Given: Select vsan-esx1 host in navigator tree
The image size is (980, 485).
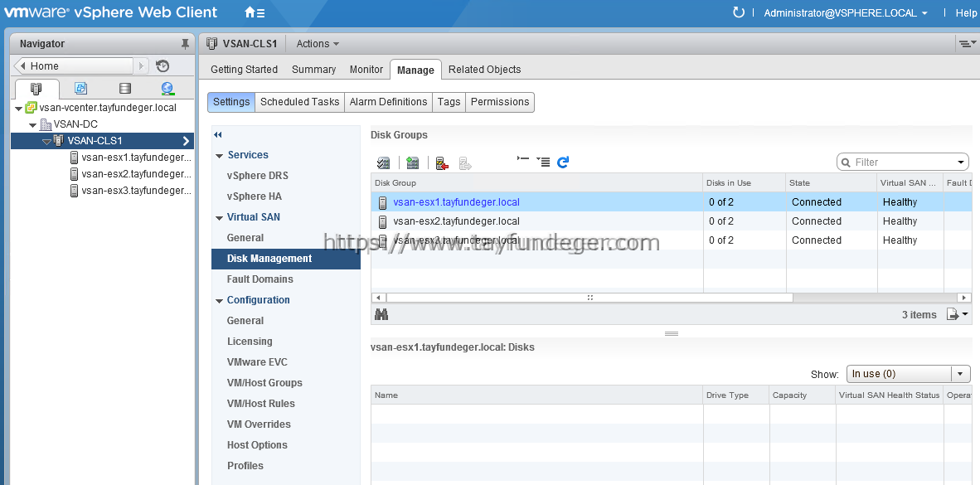Looking at the screenshot, I should coord(130,158).
